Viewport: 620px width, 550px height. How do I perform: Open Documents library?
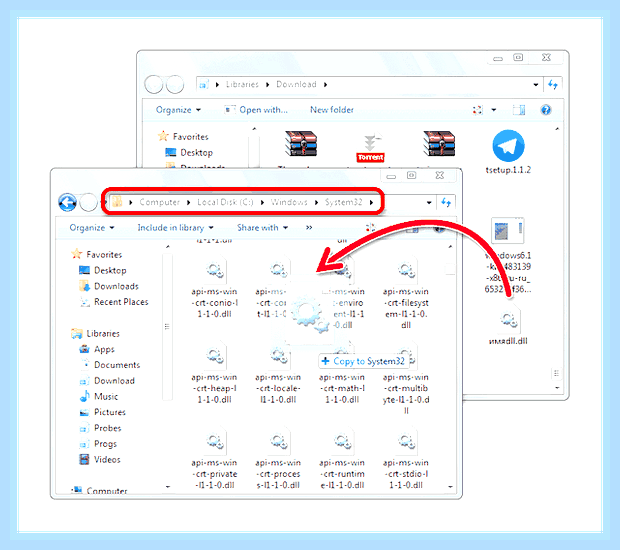point(110,365)
